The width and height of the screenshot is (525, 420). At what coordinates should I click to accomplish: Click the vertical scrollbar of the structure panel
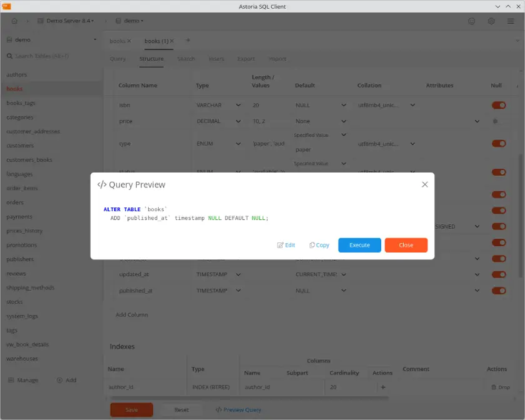point(521,216)
